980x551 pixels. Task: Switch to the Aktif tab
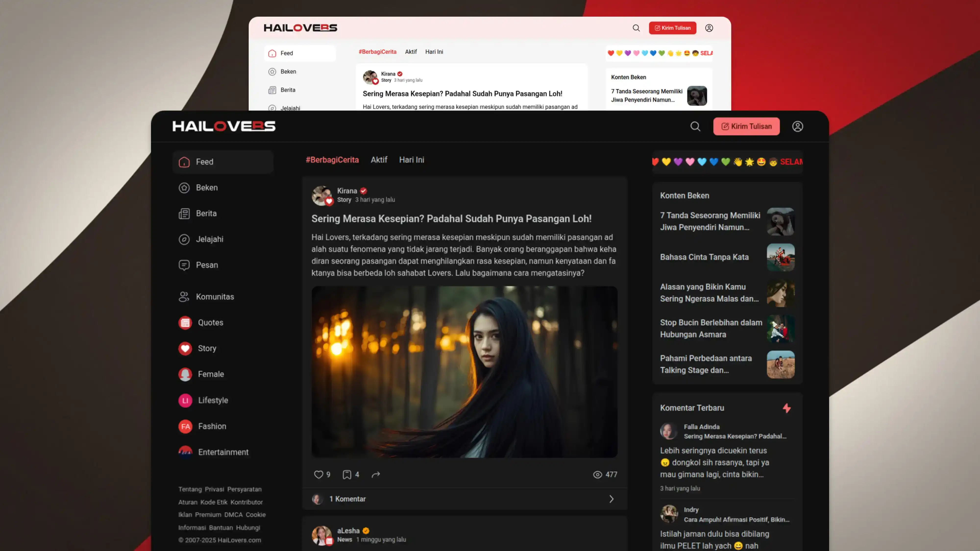click(x=379, y=160)
